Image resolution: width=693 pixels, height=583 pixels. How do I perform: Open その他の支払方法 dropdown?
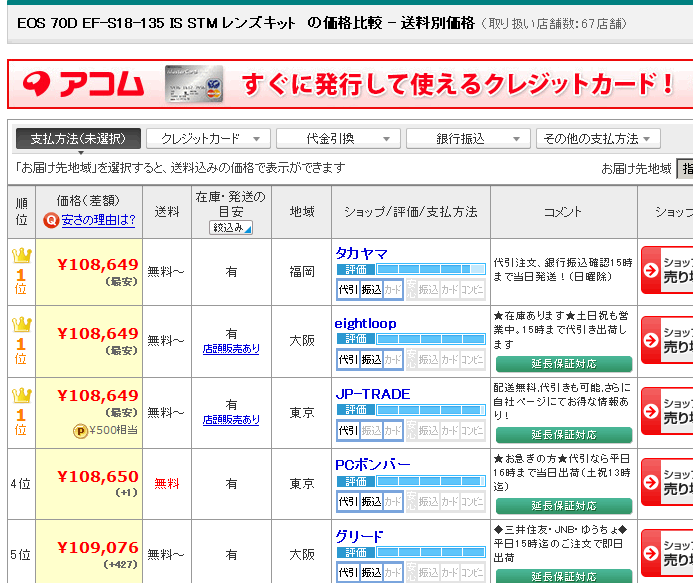(598, 139)
